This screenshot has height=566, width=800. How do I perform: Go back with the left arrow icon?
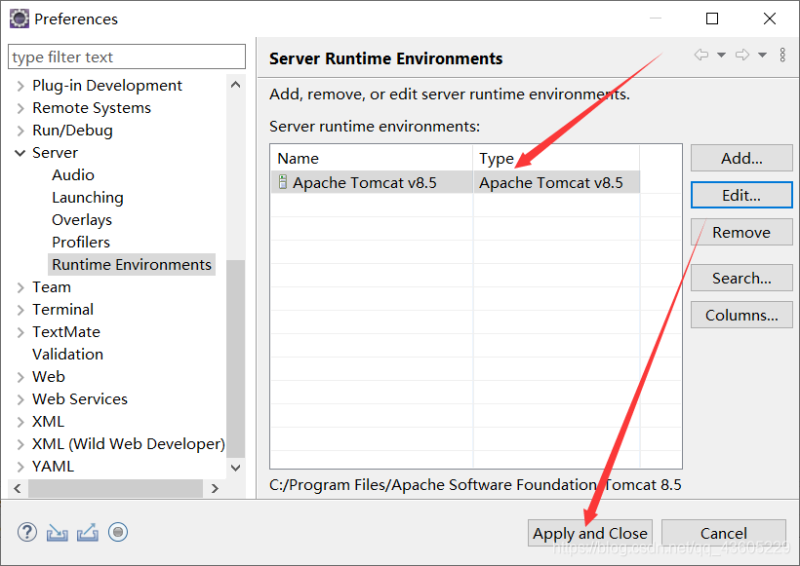[702, 55]
